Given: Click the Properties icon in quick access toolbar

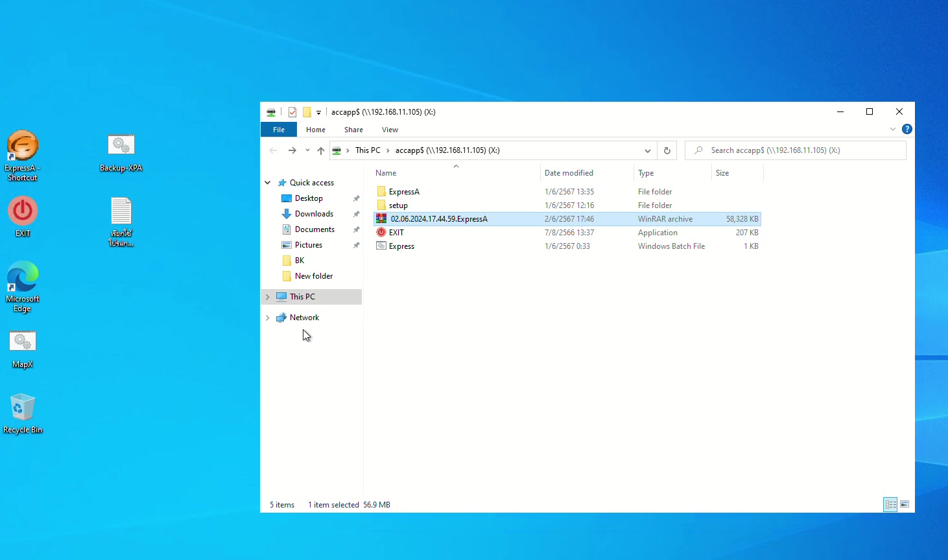Looking at the screenshot, I should pyautogui.click(x=292, y=112).
